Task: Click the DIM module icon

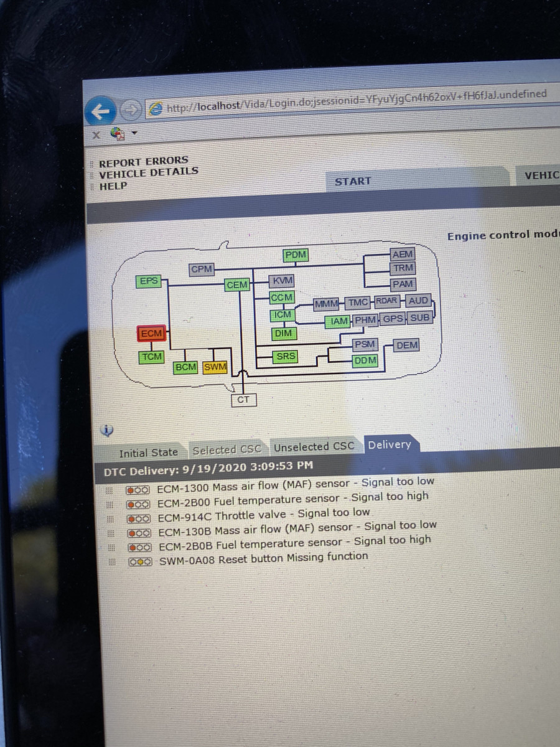Action: [x=283, y=334]
